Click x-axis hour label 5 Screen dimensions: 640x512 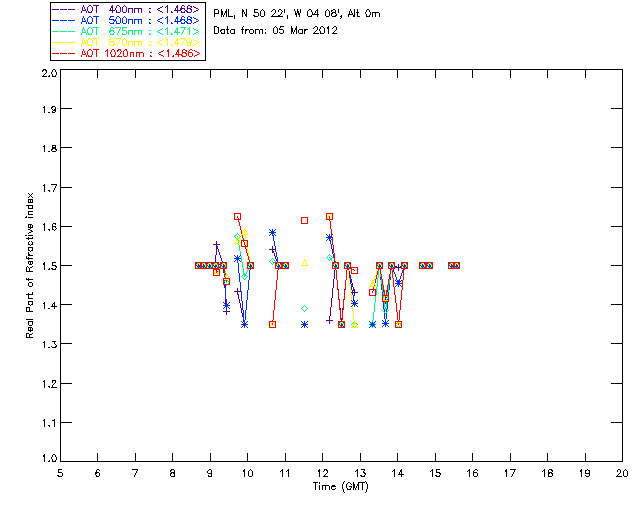tap(60, 473)
